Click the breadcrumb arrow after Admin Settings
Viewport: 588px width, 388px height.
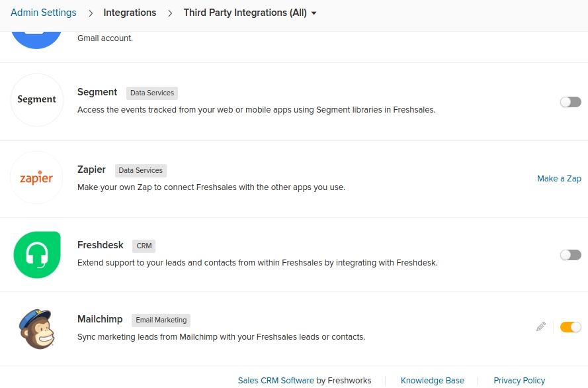coord(91,13)
